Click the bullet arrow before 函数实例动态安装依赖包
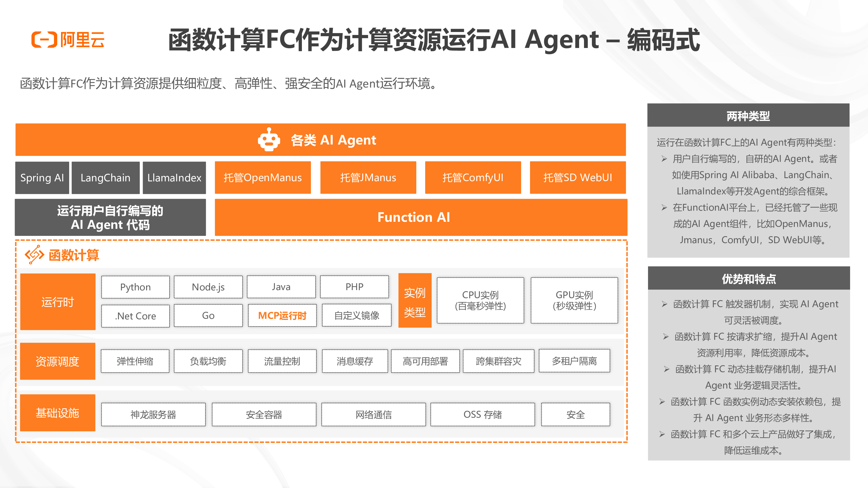This screenshot has width=868, height=488. click(662, 402)
